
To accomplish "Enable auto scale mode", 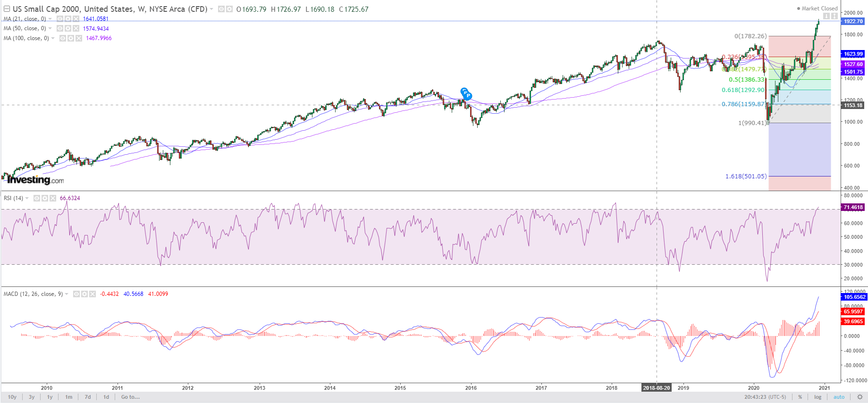I will (839, 397).
